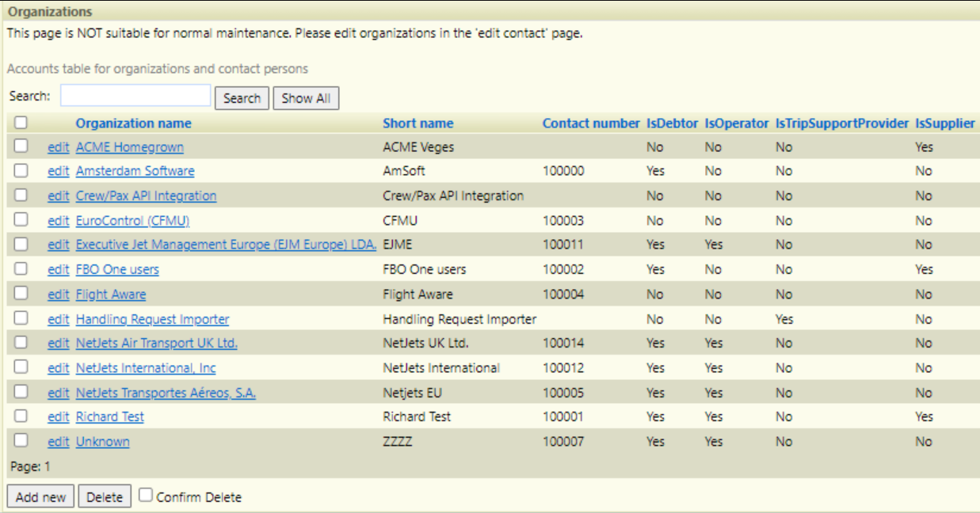Viewport: 980px width, 513px height.
Task: Click edit link for Executive Jet Management Europe
Action: 59,245
